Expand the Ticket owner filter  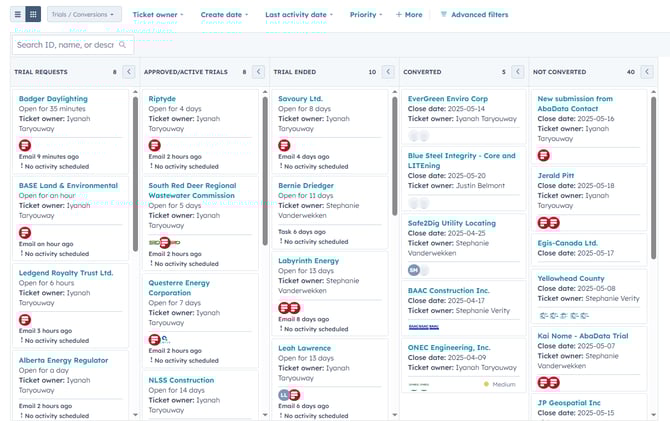point(158,15)
